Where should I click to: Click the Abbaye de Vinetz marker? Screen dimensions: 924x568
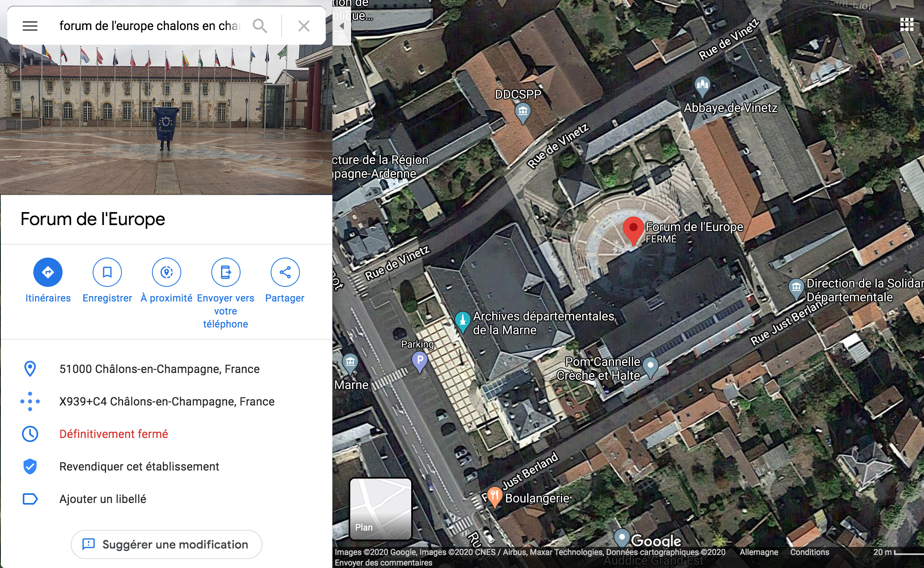[x=702, y=86]
